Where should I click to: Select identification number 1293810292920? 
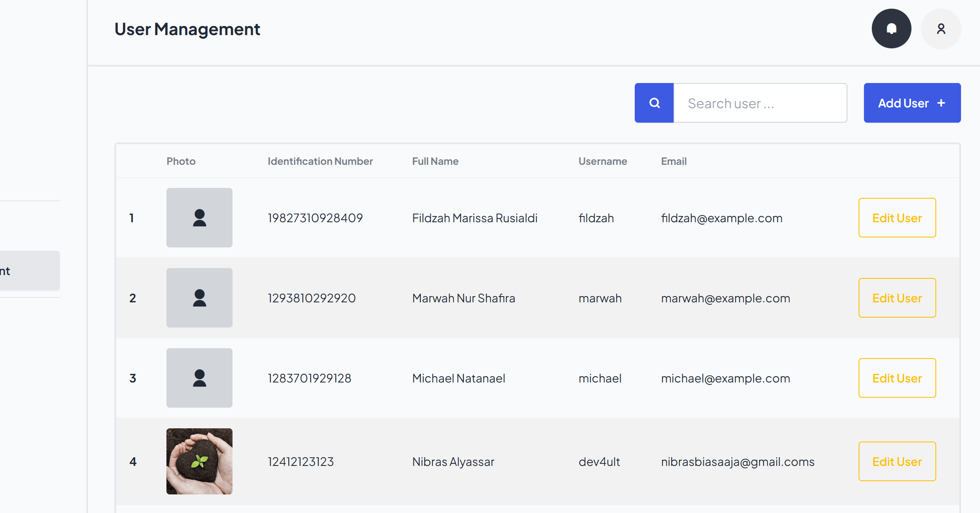pos(312,298)
